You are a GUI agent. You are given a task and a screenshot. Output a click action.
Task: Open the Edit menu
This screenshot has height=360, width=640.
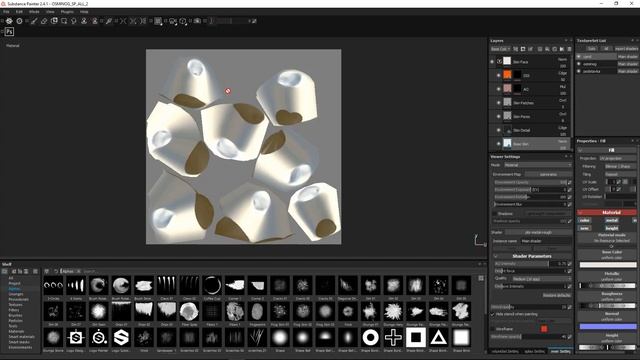tap(19, 12)
